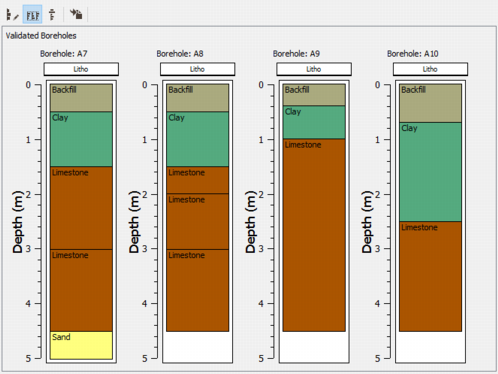
Task: Click the Borehole: A10 title label
Action: pyautogui.click(x=412, y=54)
